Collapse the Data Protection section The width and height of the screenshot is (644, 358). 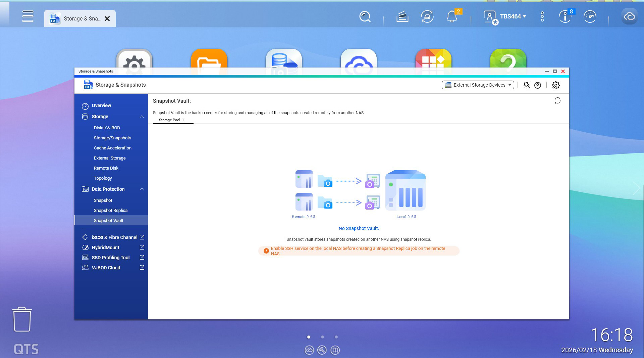click(142, 189)
